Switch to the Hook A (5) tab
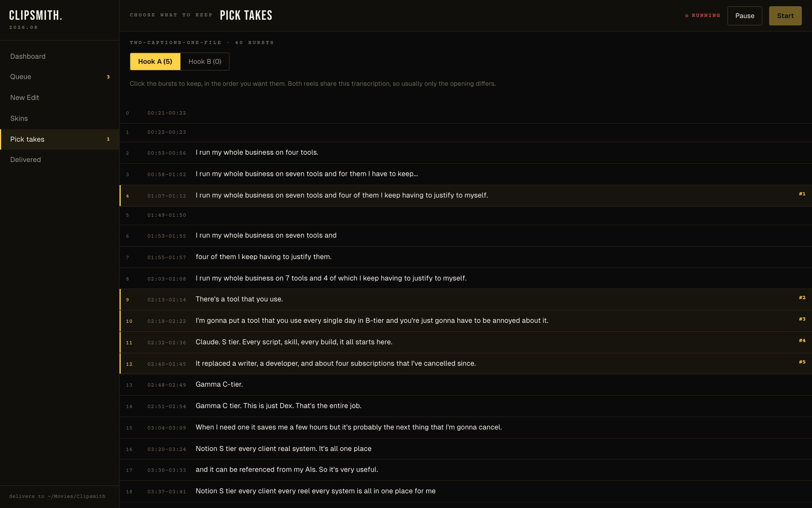The width and height of the screenshot is (812, 508). click(x=155, y=61)
